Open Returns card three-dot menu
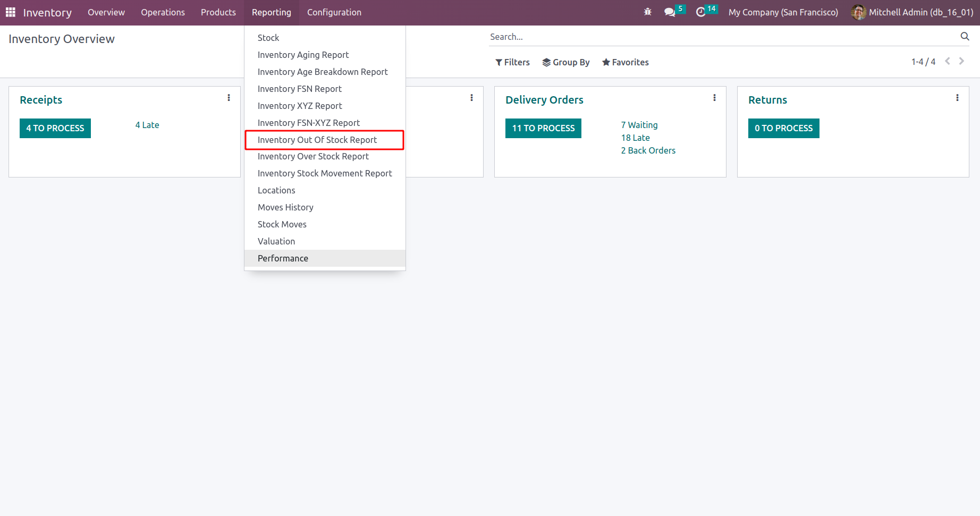The image size is (980, 516). (957, 98)
